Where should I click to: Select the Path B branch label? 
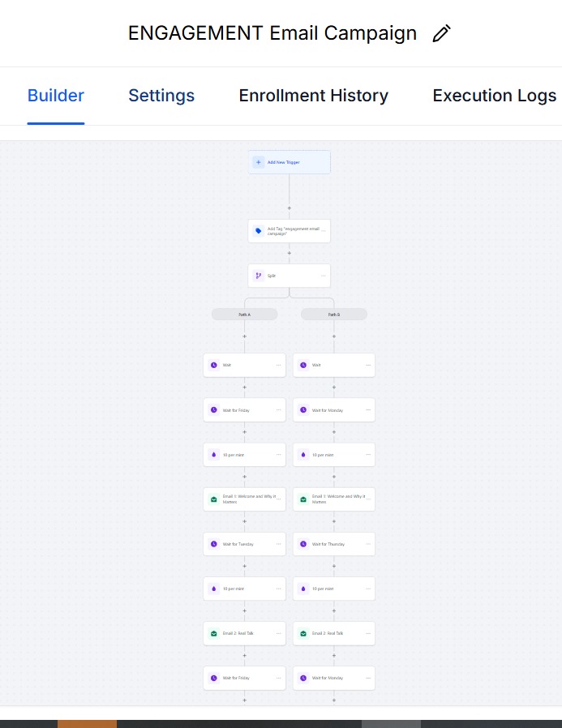click(334, 315)
